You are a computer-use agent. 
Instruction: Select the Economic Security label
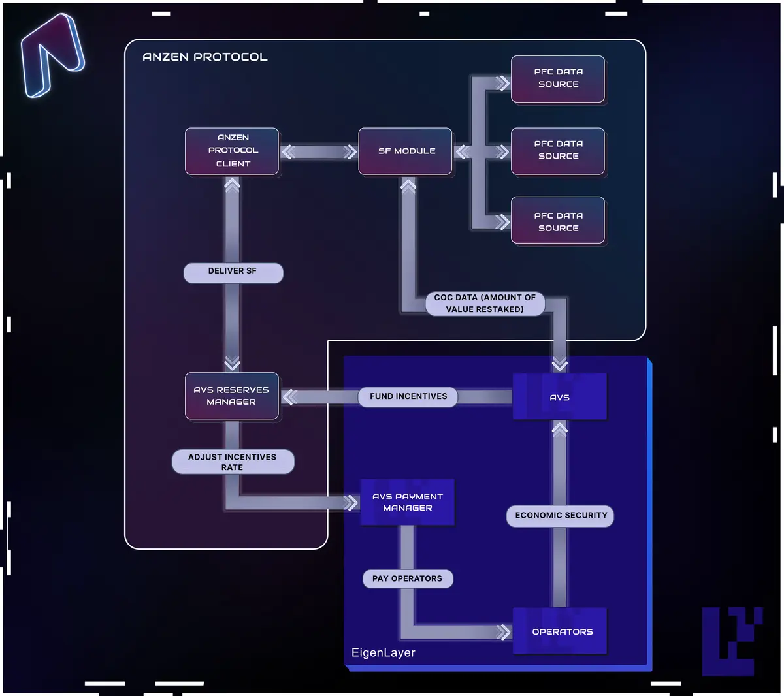point(561,516)
